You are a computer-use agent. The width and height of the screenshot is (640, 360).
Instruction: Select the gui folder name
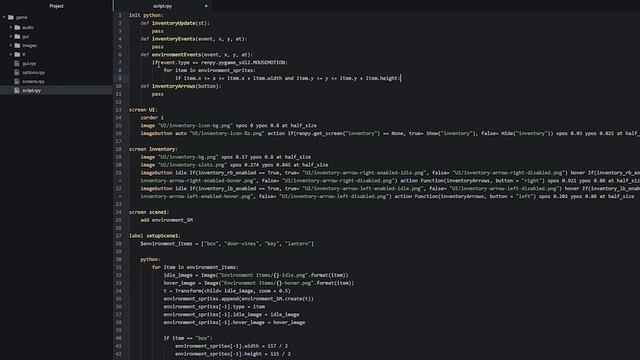click(25, 36)
